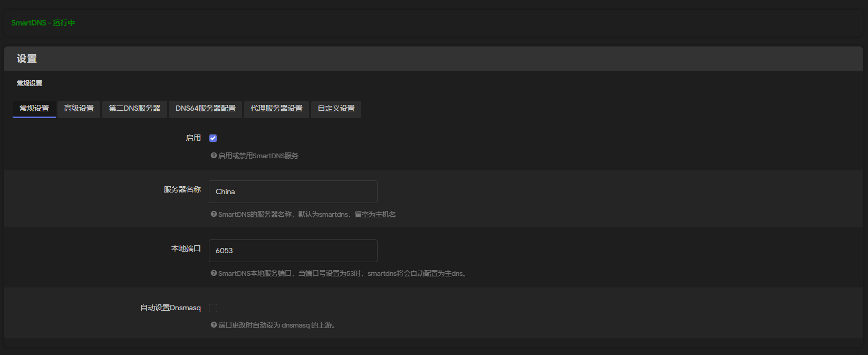Select the DNS64服务器配置 tab
The image size is (868, 355).
(x=206, y=109)
